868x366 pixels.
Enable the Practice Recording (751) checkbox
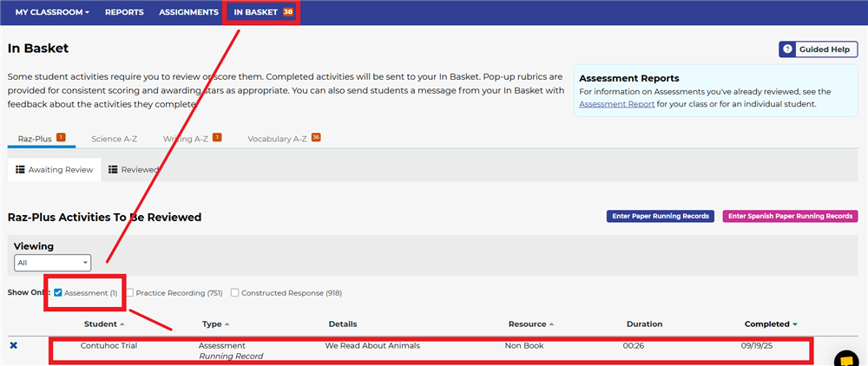click(130, 293)
